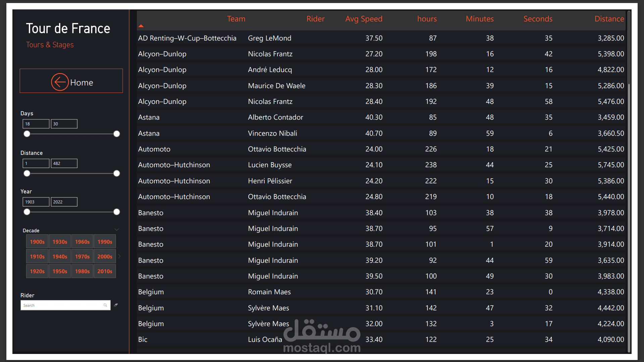Click the Home button

82,82
